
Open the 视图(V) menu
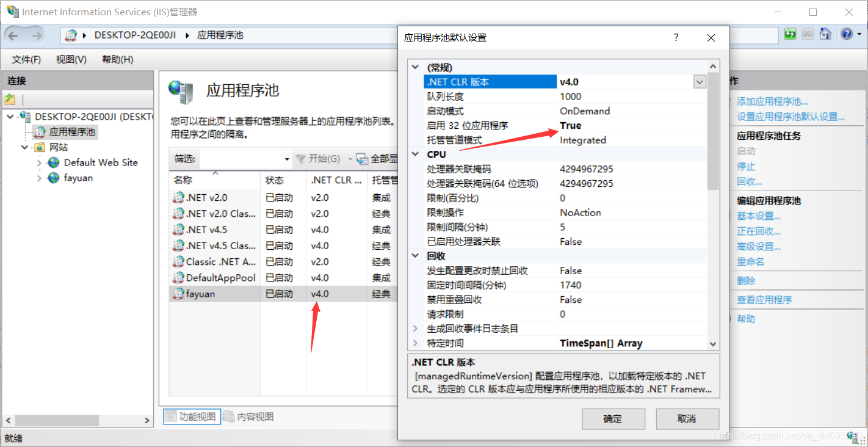click(71, 59)
